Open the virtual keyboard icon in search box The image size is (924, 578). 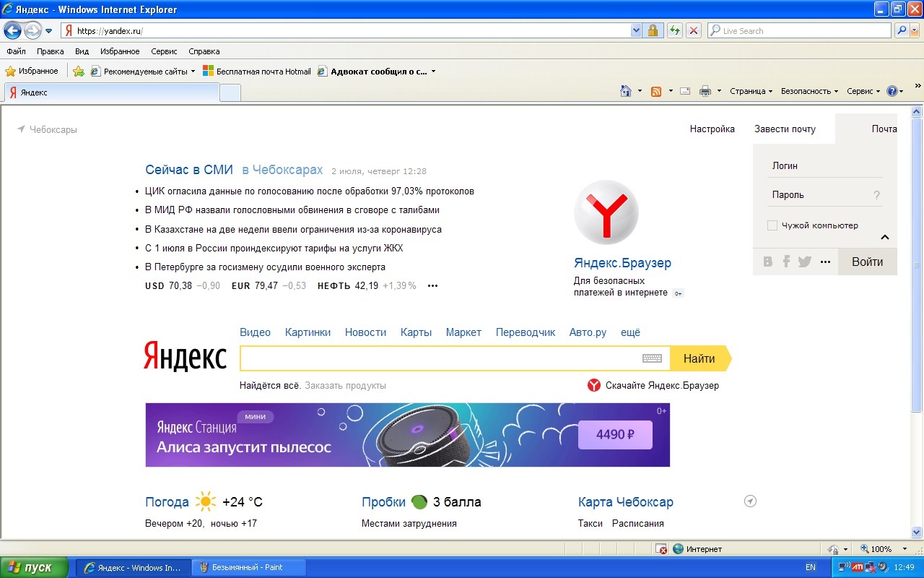pos(652,358)
